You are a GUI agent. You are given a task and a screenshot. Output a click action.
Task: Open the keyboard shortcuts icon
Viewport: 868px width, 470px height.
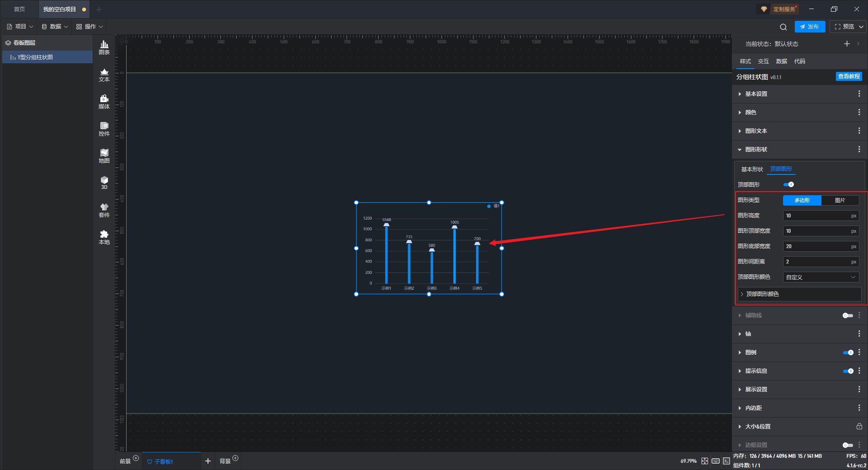click(x=716, y=461)
